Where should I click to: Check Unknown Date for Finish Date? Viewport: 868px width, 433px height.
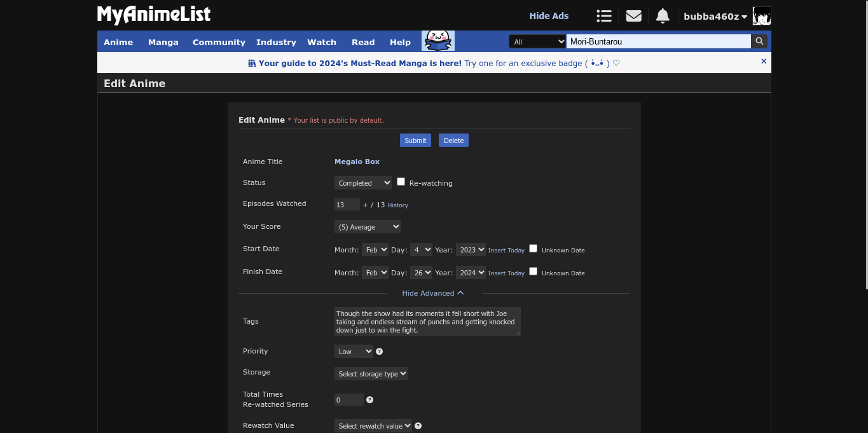point(534,271)
